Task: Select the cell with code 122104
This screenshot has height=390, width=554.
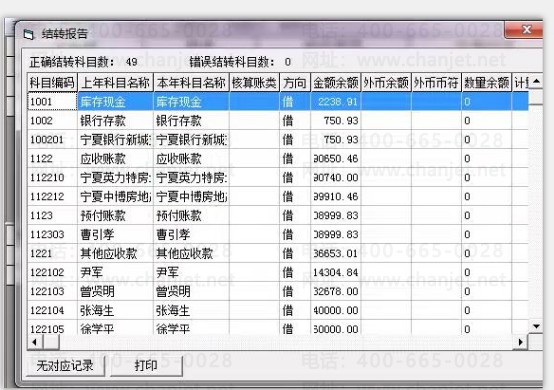Action: click(x=52, y=311)
